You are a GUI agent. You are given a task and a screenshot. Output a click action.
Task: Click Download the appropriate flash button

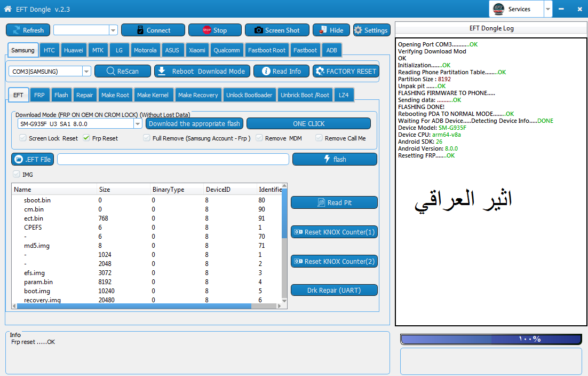click(x=194, y=123)
